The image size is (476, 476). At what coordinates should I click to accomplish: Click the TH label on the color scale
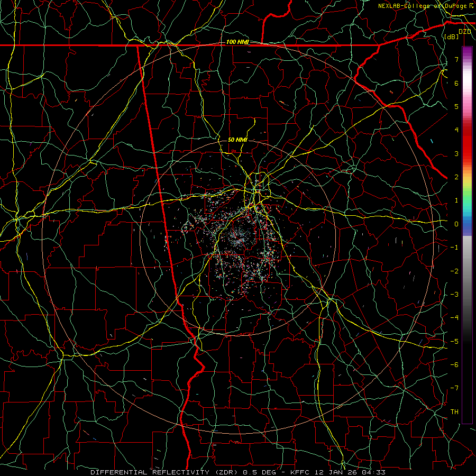[454, 412]
